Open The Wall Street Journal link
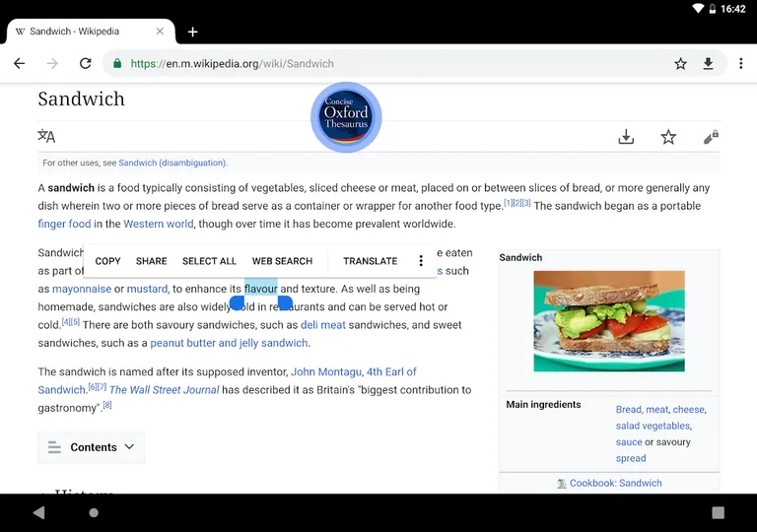This screenshot has width=757, height=532. 165,390
